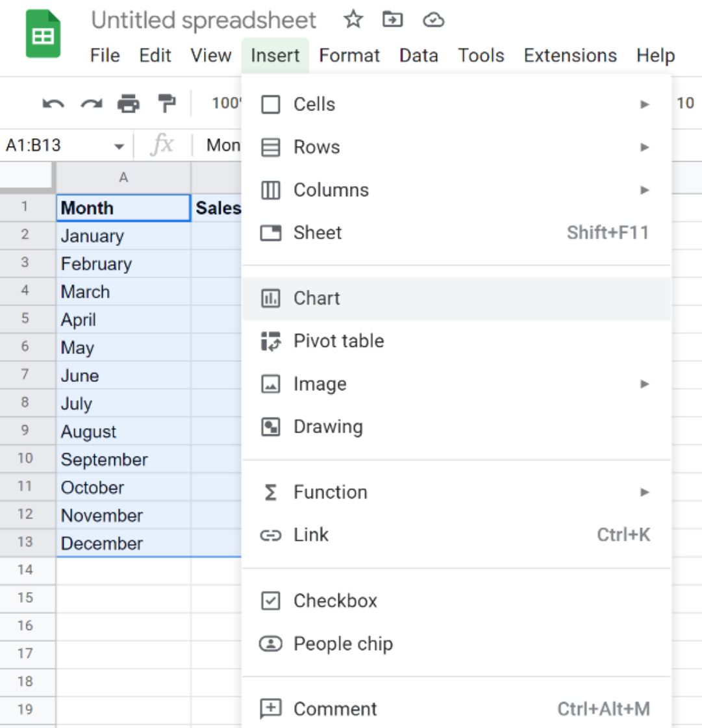This screenshot has height=728, width=702.
Task: Insert a new Sheet via menu
Action: [x=457, y=232]
